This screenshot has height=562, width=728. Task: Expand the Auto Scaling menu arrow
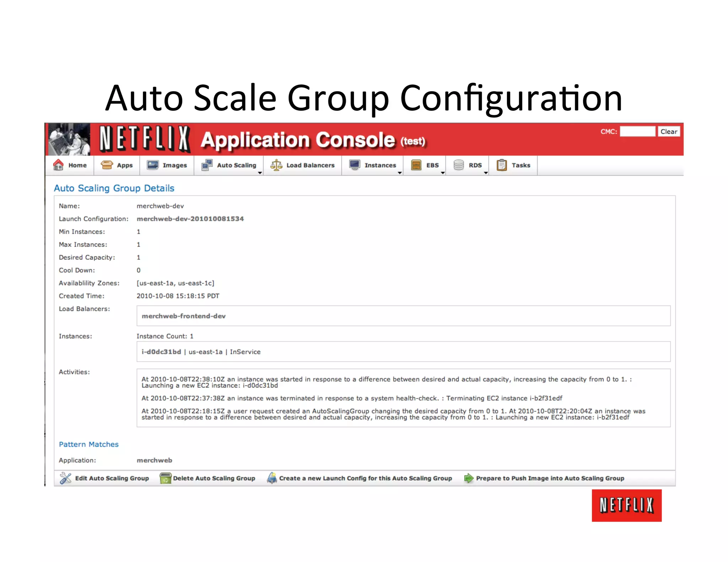point(260,173)
